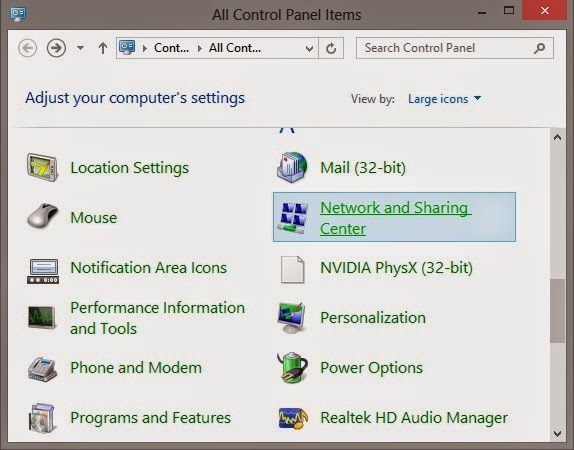Open the Mail (32-bit) link
Screen dimensions: 574x450
363,168
